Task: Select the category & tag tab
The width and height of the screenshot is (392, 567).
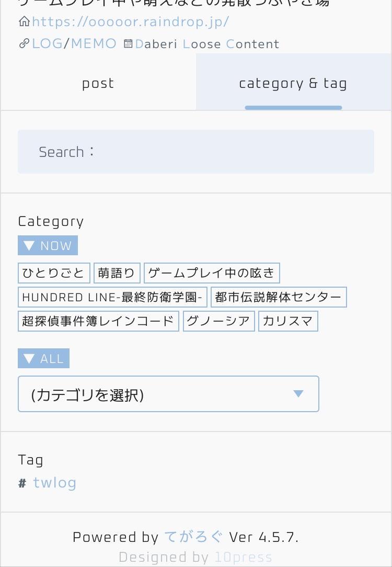Action: [x=293, y=84]
